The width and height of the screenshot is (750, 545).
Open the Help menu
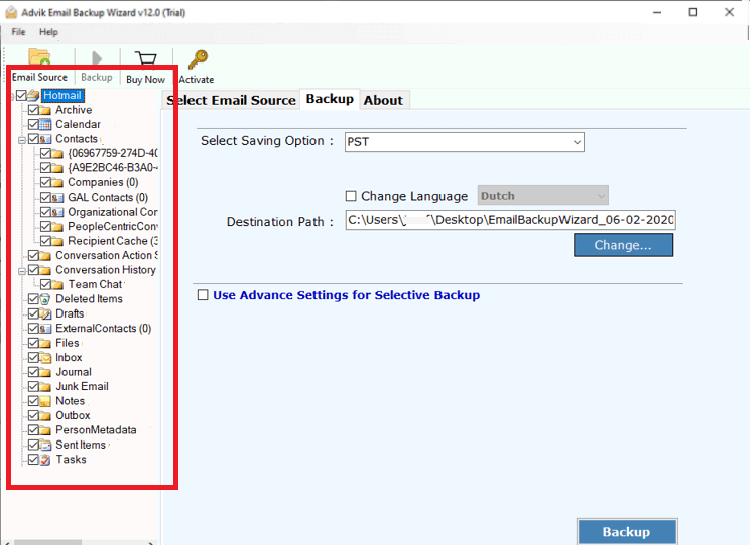click(x=48, y=32)
